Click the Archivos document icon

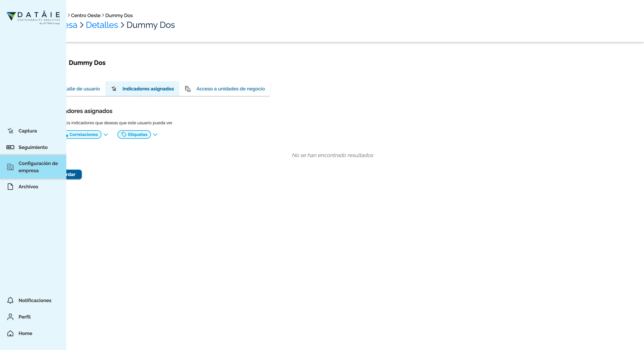tap(10, 187)
